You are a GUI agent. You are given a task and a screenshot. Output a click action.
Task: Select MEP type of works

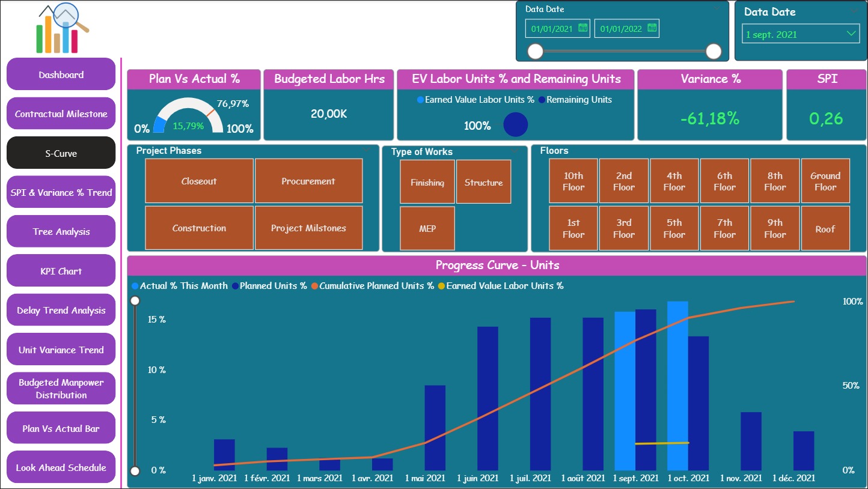point(427,228)
